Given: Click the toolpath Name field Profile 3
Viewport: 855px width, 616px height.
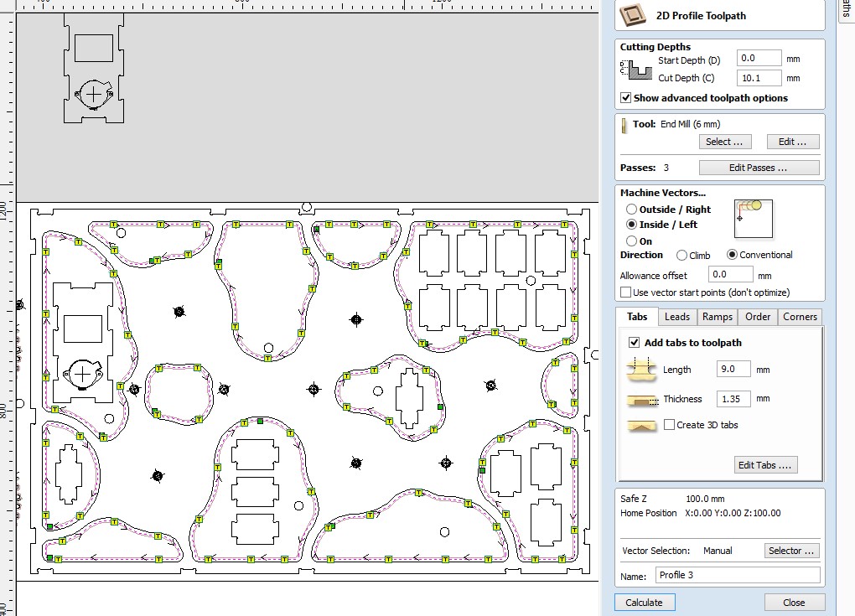Looking at the screenshot, I should [739, 575].
